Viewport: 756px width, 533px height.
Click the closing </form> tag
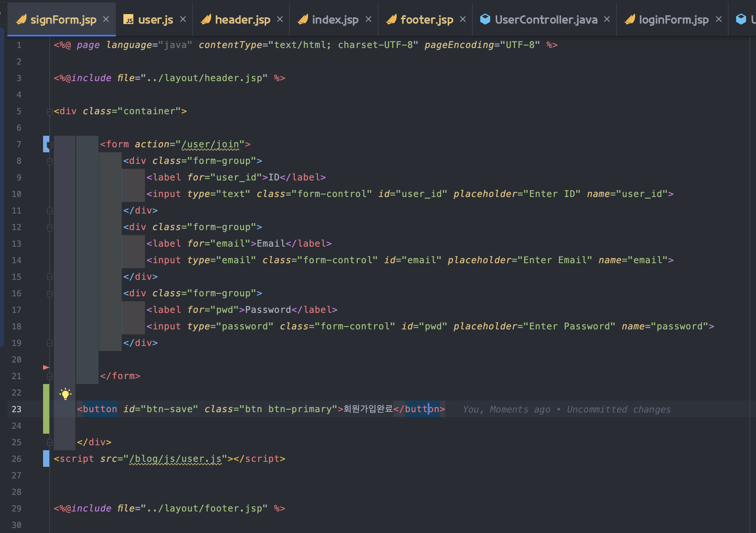[x=120, y=376]
